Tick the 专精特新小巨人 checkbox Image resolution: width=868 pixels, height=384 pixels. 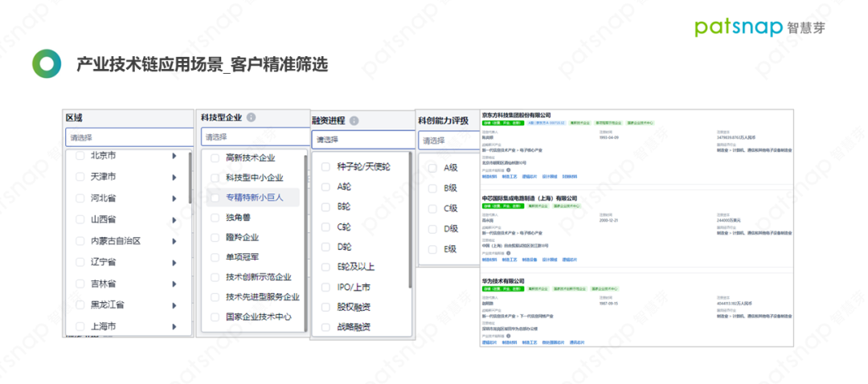pos(215,197)
